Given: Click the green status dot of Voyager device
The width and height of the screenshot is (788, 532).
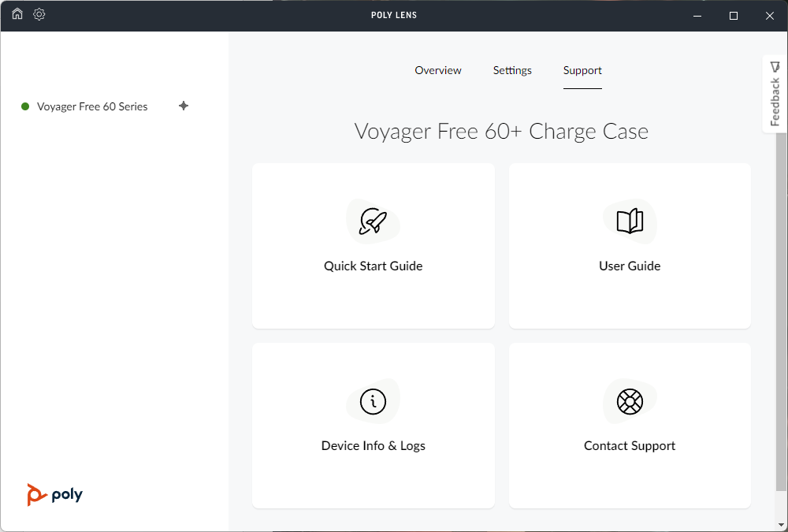Looking at the screenshot, I should (25, 106).
